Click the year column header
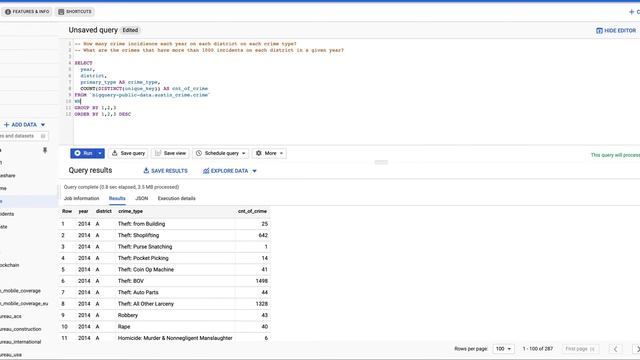The height and width of the screenshot is (360, 640). [83, 211]
